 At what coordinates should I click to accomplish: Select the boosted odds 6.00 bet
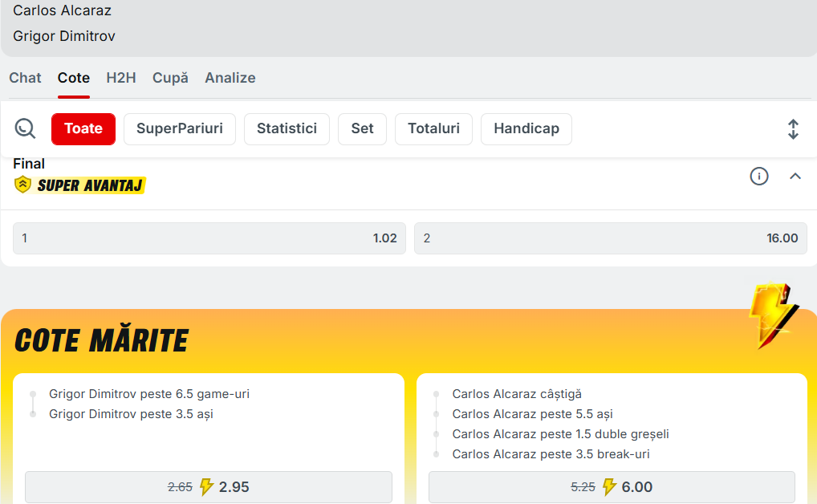612,487
